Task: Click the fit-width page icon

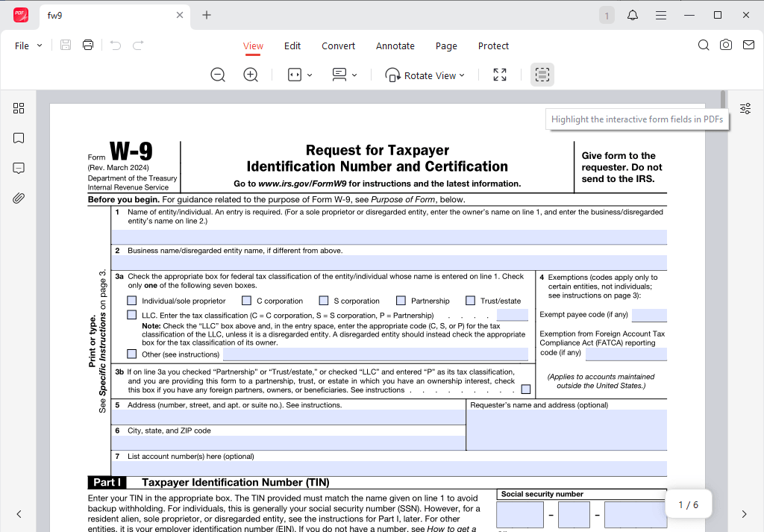Action: pyautogui.click(x=294, y=75)
